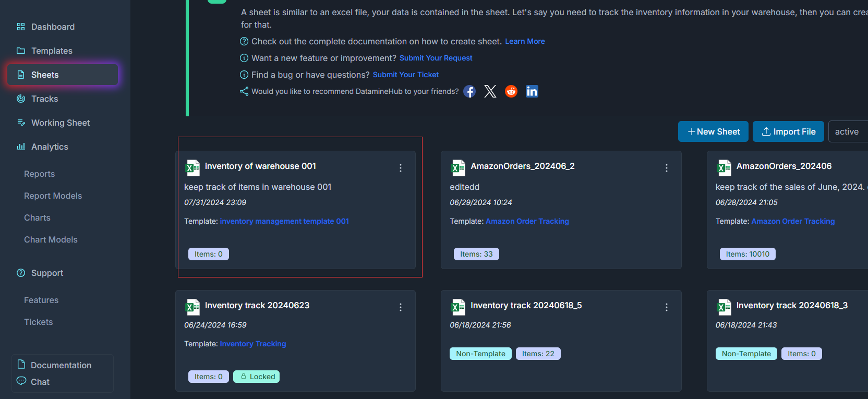Open Features under Support
Screen dimensions: 868x399
(41, 300)
